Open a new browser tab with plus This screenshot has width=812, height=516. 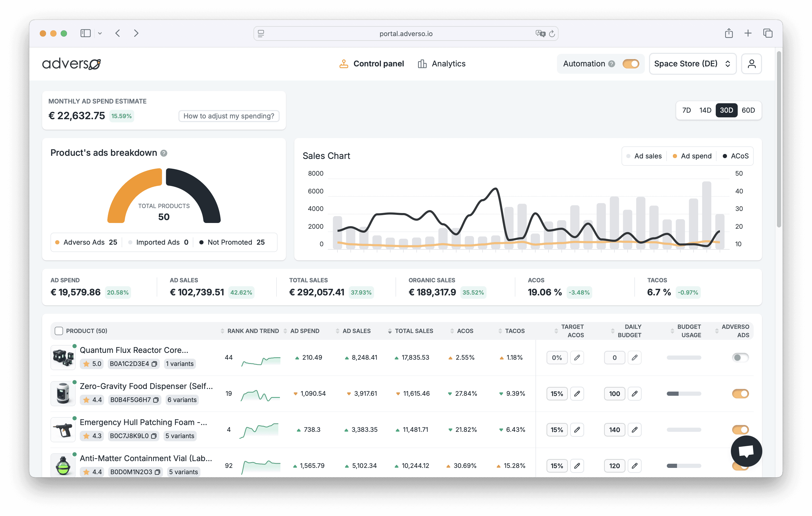pos(748,33)
